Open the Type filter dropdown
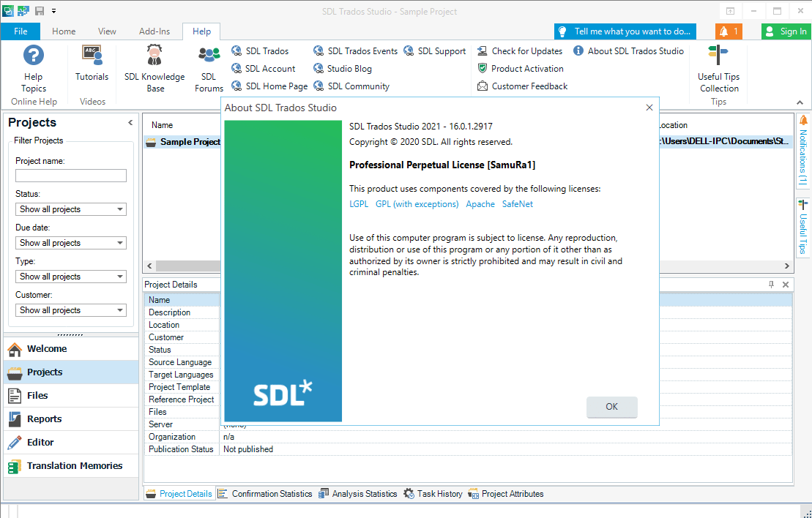Viewport: 812px width, 518px height. [71, 277]
